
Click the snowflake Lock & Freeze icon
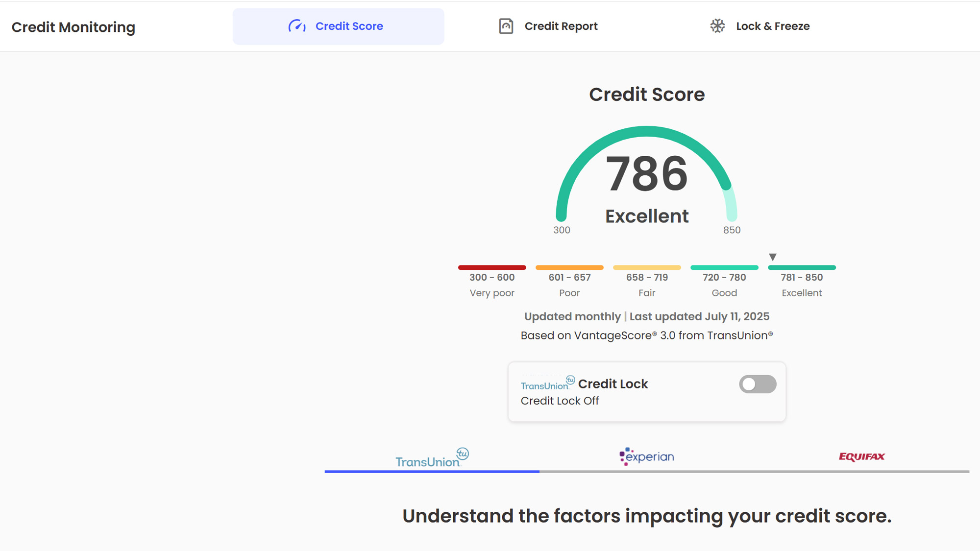717,26
